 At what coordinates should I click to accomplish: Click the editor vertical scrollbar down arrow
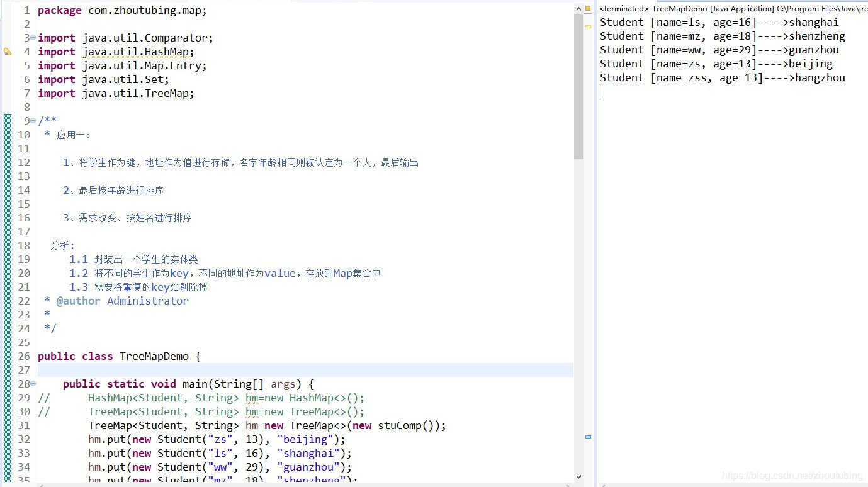point(579,478)
